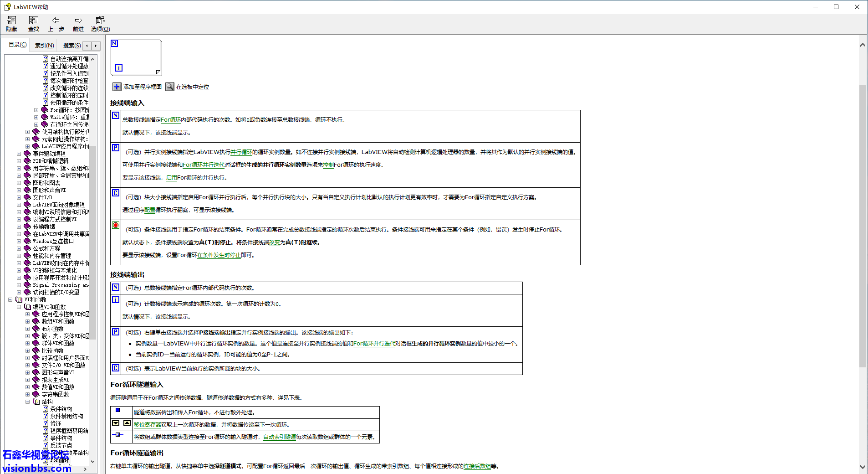Switch to the 搜索(S) tab
Screen dimensions: 868x474
point(71,46)
